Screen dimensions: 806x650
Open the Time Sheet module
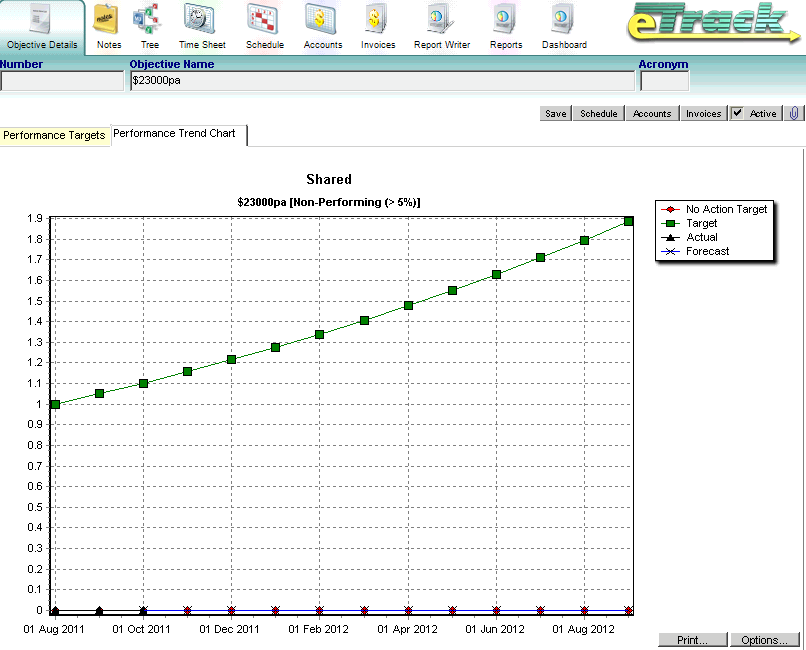201,25
